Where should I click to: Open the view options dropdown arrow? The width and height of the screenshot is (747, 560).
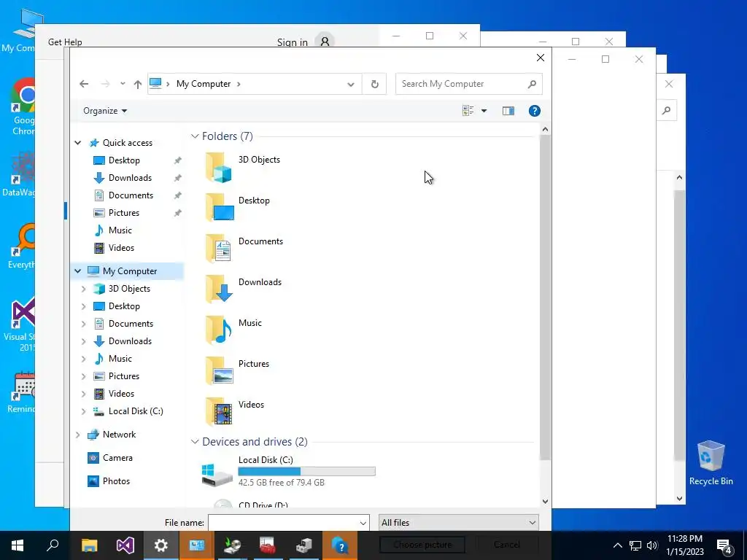pyautogui.click(x=484, y=111)
